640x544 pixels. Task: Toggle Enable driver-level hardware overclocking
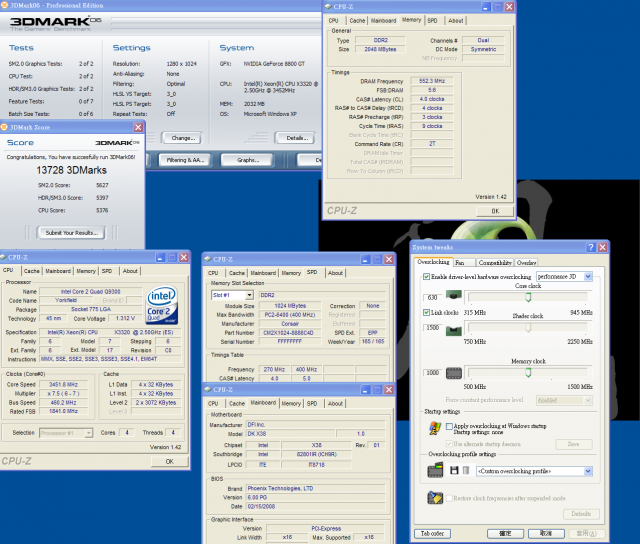pyautogui.click(x=426, y=277)
